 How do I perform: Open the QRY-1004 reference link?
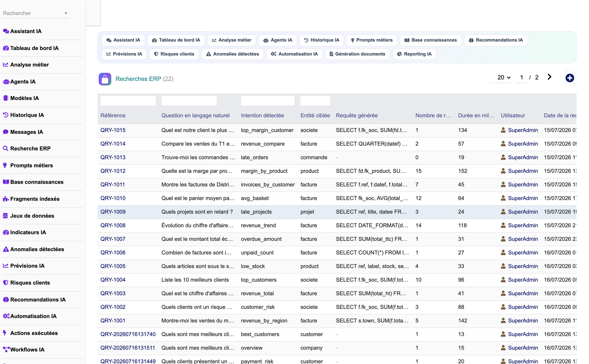[113, 280]
